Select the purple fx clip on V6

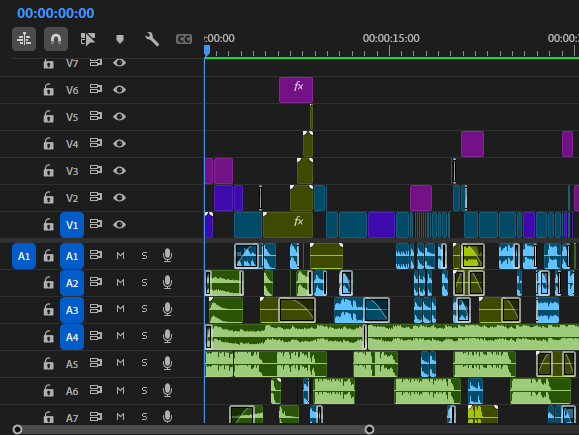296,90
